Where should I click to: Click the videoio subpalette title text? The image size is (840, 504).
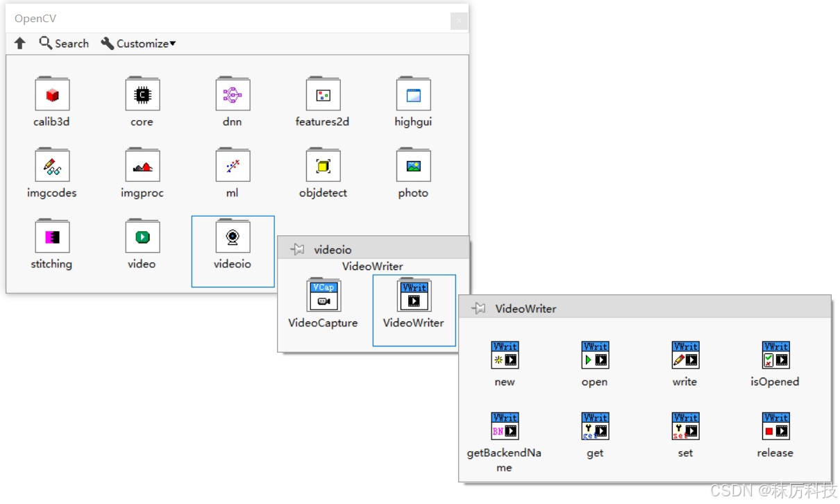tap(333, 249)
